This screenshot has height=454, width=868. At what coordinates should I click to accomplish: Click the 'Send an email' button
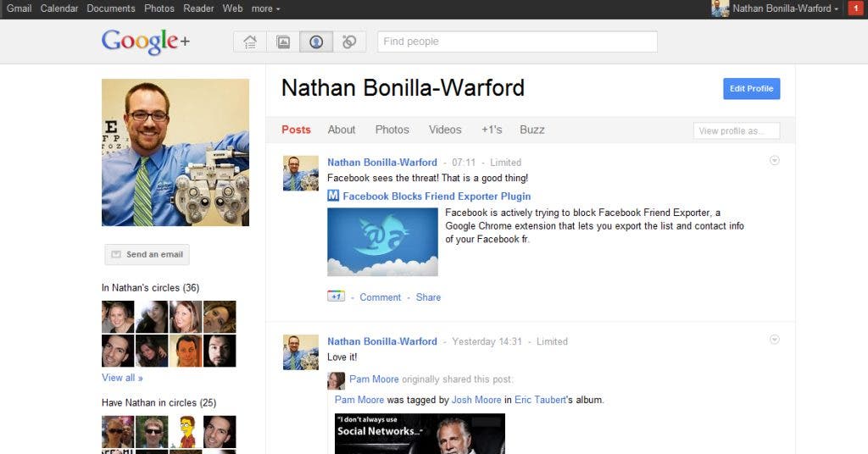[147, 254]
